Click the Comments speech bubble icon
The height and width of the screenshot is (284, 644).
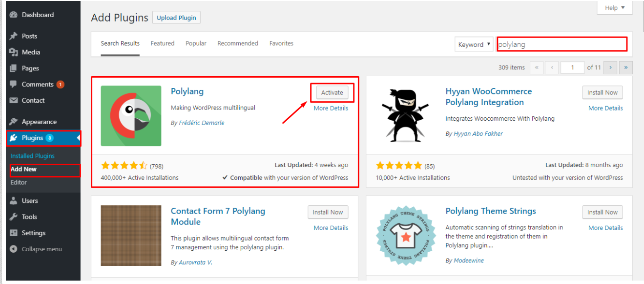click(14, 85)
